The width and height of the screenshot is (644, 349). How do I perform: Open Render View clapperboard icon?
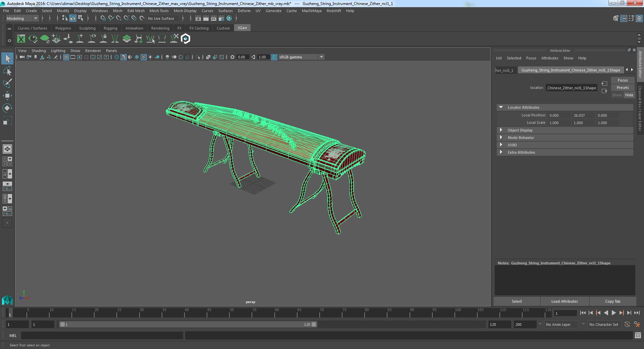point(198,18)
